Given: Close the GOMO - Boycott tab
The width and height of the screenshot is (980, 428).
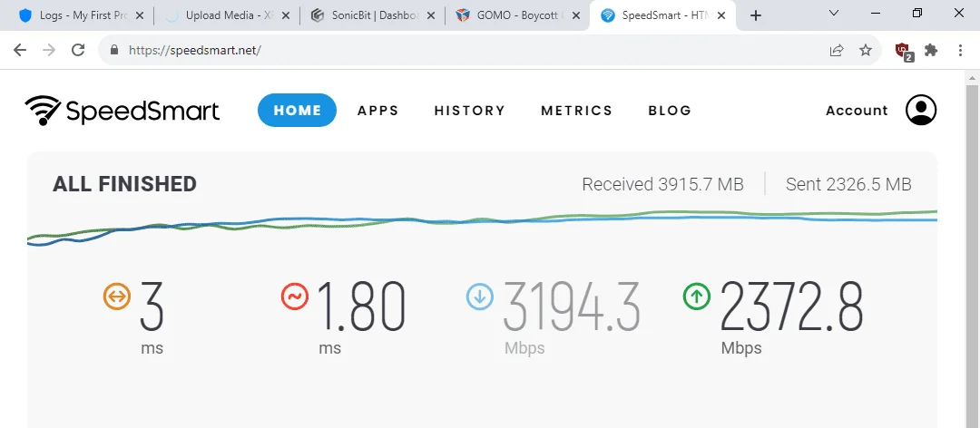Looking at the screenshot, I should pos(577,15).
